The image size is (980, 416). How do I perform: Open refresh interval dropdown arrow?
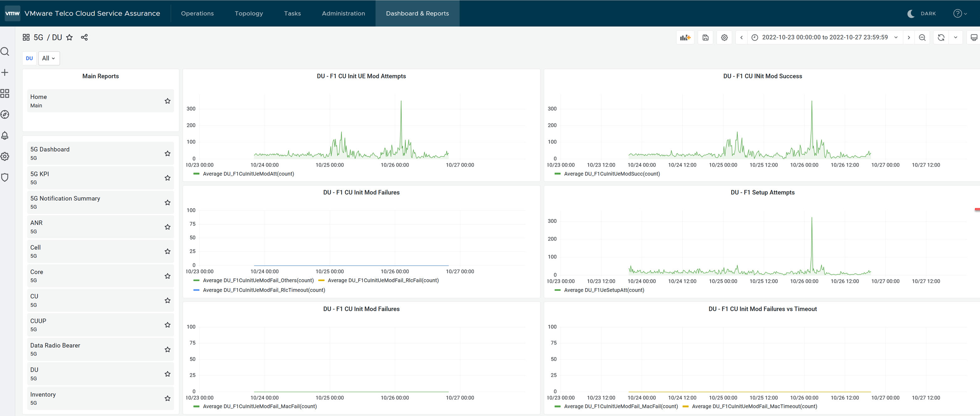tap(955, 37)
